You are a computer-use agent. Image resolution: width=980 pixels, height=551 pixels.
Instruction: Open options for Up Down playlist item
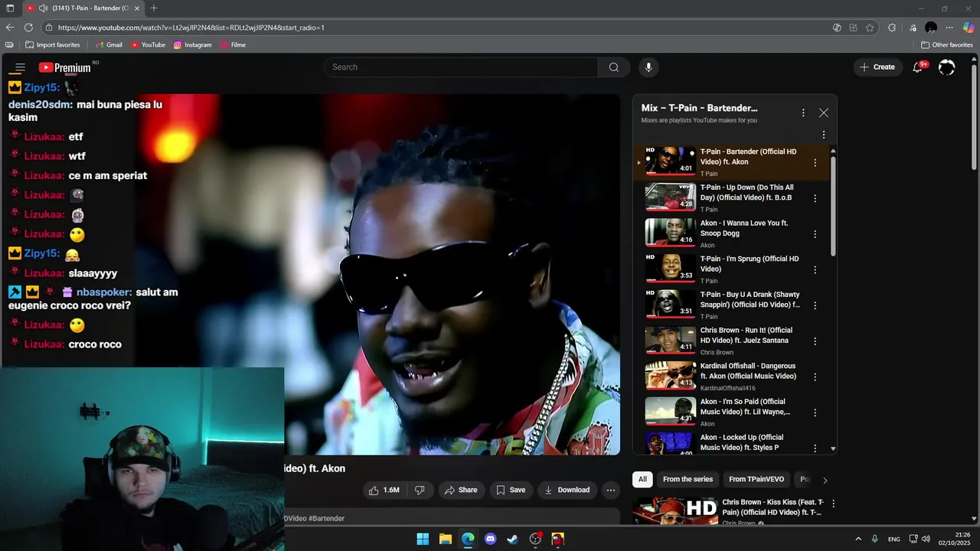pyautogui.click(x=815, y=198)
